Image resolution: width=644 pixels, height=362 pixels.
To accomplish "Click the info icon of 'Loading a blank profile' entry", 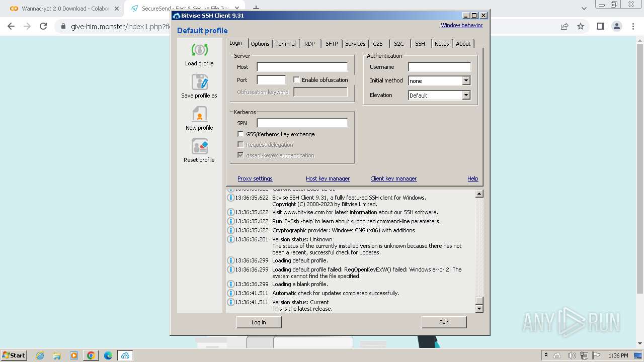I will click(231, 284).
